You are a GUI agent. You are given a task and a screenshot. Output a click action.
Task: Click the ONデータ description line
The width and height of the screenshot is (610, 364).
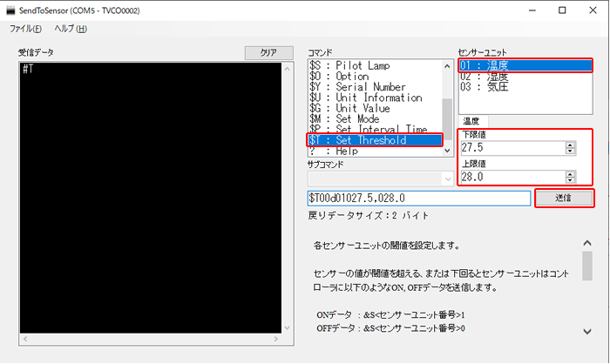390,315
